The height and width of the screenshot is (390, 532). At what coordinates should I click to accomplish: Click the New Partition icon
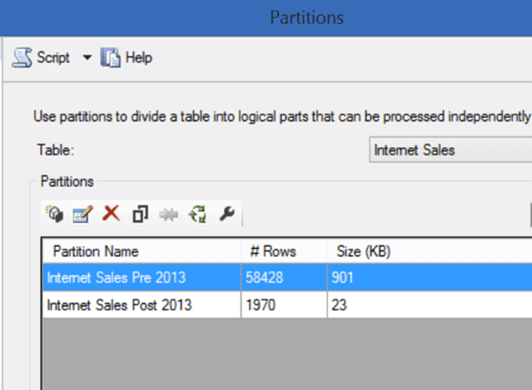coord(55,214)
